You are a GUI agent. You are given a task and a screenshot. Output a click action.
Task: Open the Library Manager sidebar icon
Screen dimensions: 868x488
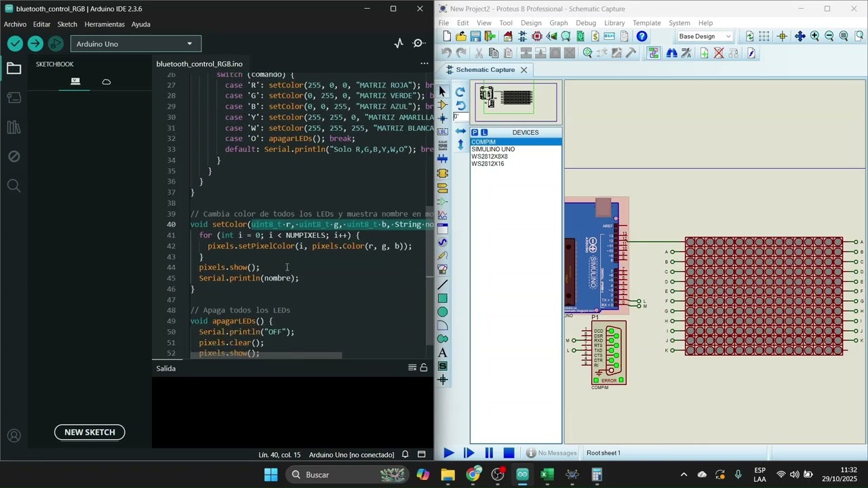14,127
